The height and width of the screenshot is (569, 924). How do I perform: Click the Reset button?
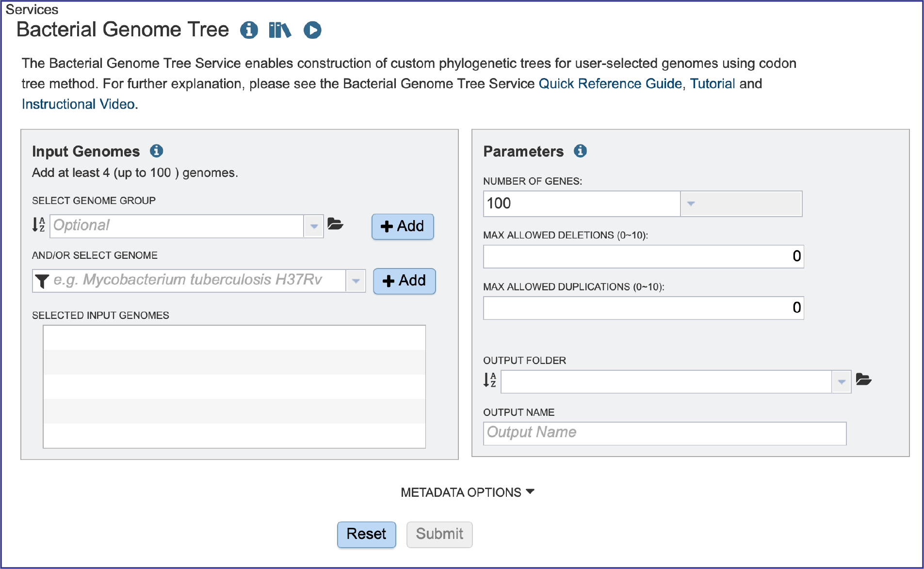[x=366, y=534]
